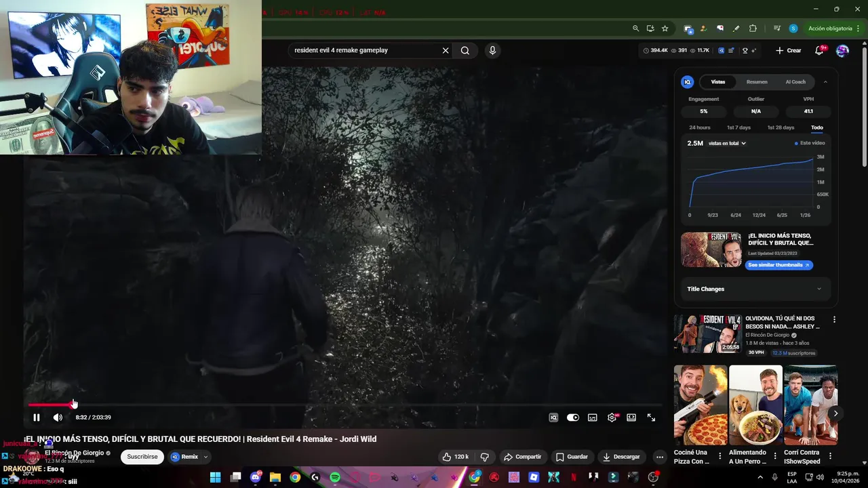This screenshot has height=488, width=868.
Task: Open the 'vistas en total' dropdown
Action: coord(727,143)
